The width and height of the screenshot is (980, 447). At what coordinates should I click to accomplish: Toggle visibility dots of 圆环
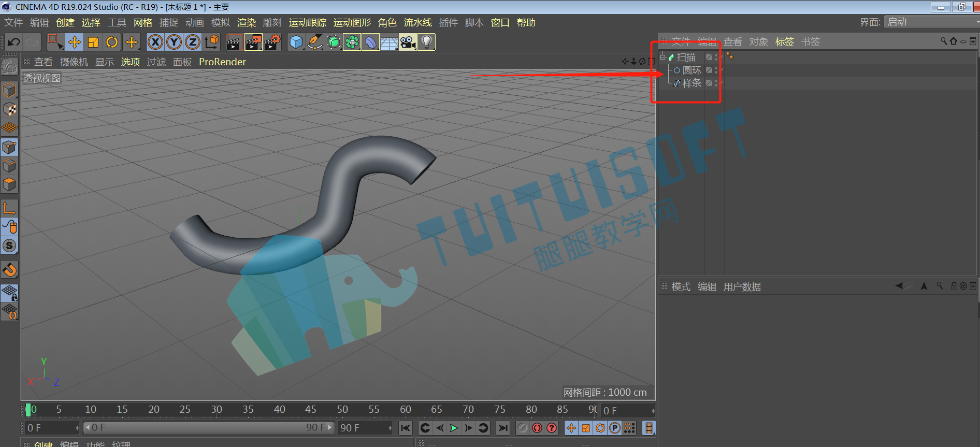click(716, 70)
